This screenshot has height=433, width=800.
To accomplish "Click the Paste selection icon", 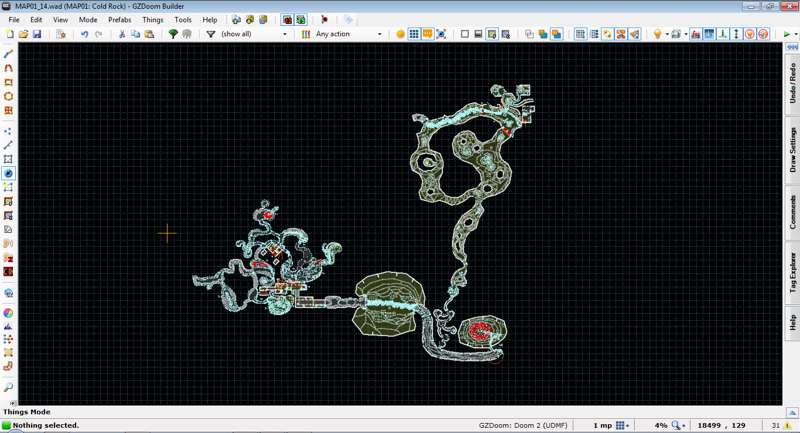I will pyautogui.click(x=149, y=34).
